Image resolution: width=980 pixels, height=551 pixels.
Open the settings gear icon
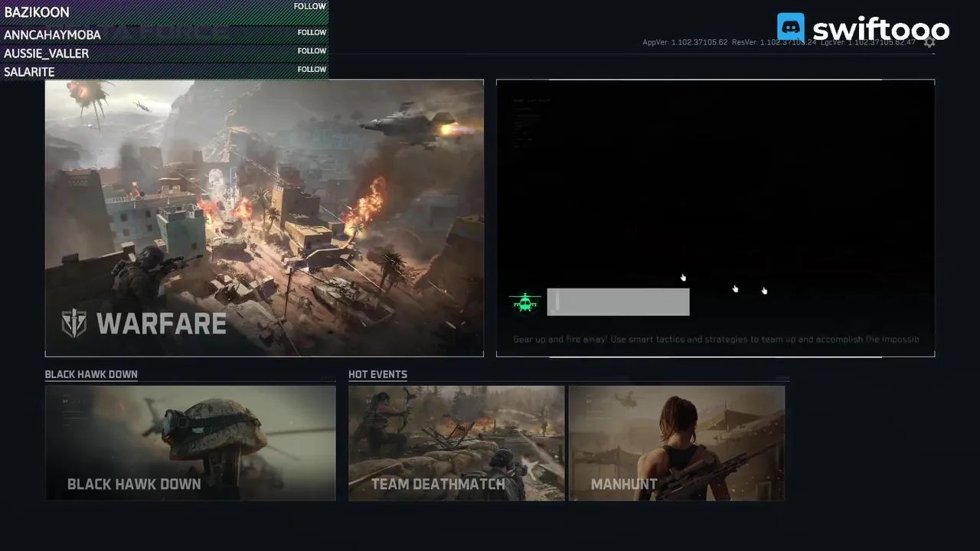coord(929,42)
